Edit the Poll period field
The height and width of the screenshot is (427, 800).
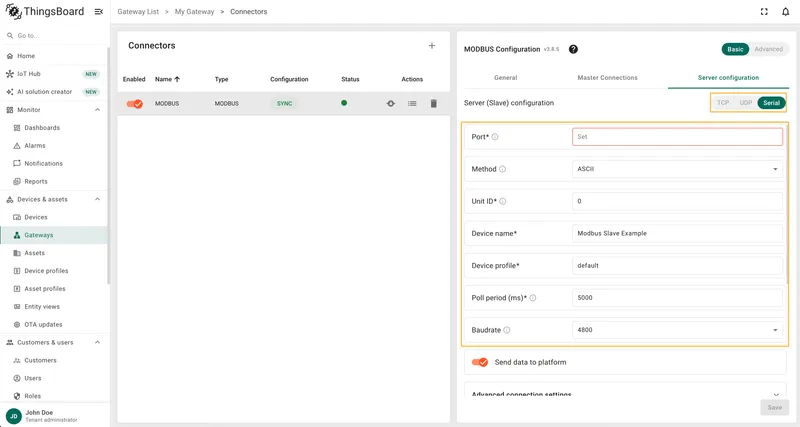(678, 297)
